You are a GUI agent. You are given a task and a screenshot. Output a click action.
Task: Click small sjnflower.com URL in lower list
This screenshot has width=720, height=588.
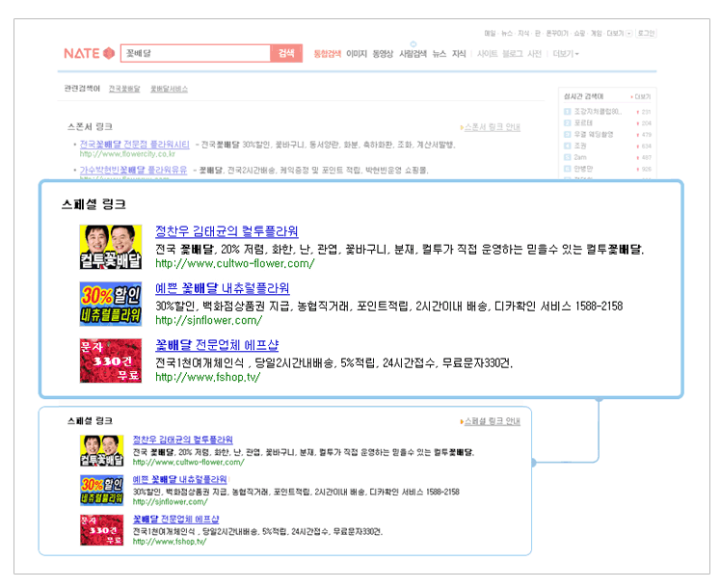(x=170, y=502)
